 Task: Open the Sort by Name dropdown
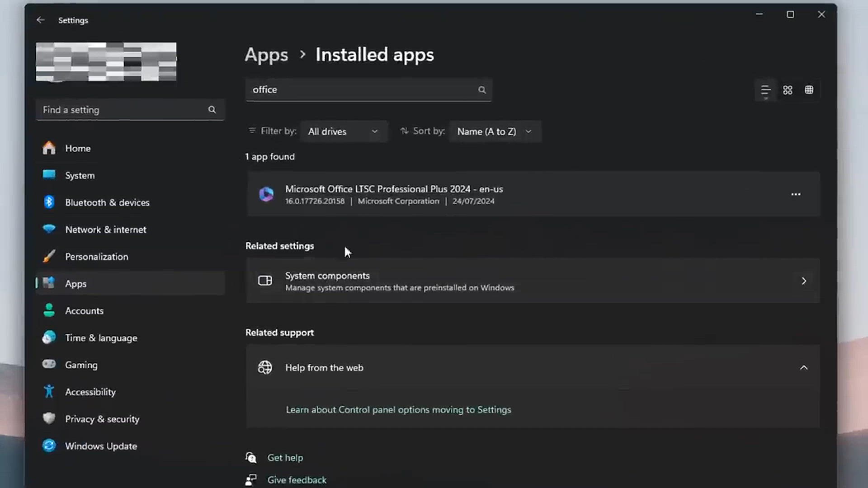[x=495, y=131]
